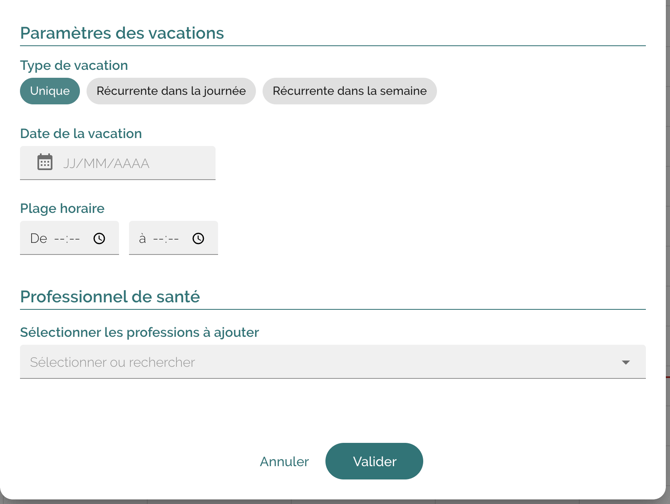Open the clock picker for end time
The height and width of the screenshot is (504, 670).
coord(198,238)
